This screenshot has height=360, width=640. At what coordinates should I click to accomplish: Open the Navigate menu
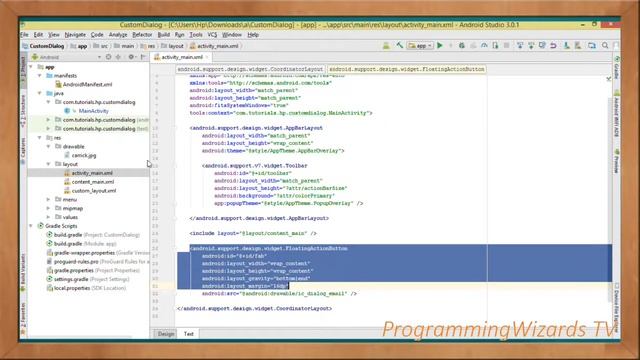click(75, 35)
